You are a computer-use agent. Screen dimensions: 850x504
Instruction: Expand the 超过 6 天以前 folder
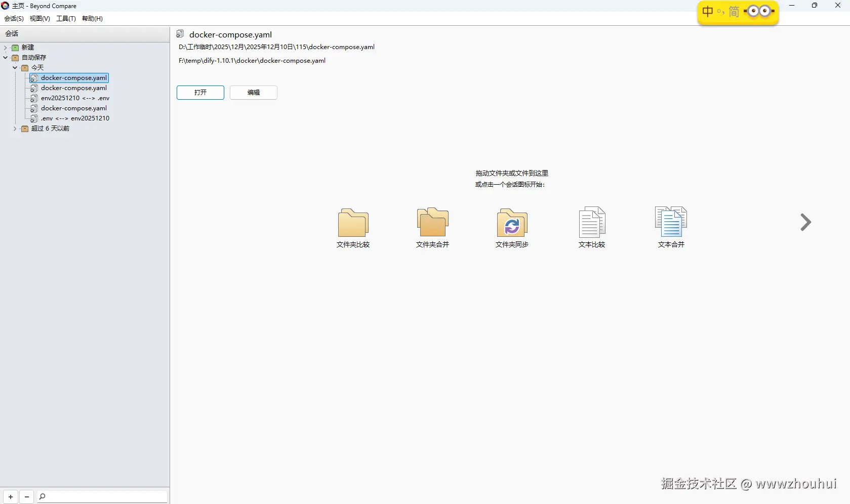click(x=15, y=129)
